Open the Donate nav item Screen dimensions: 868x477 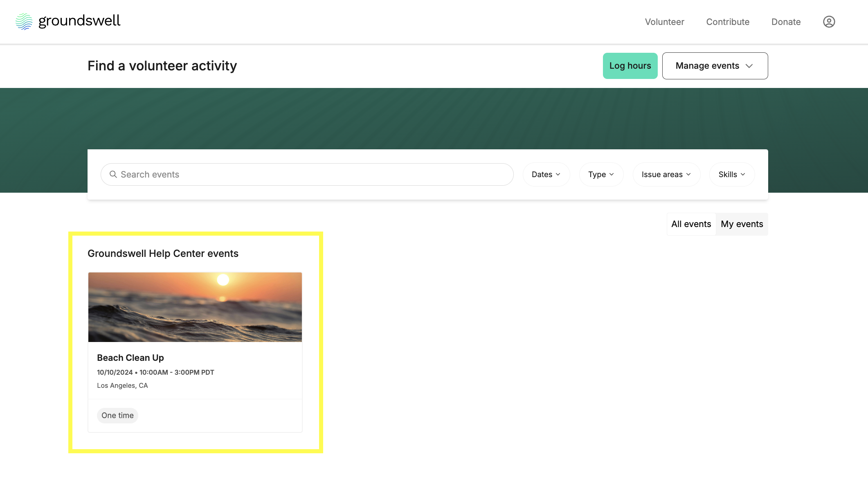786,22
